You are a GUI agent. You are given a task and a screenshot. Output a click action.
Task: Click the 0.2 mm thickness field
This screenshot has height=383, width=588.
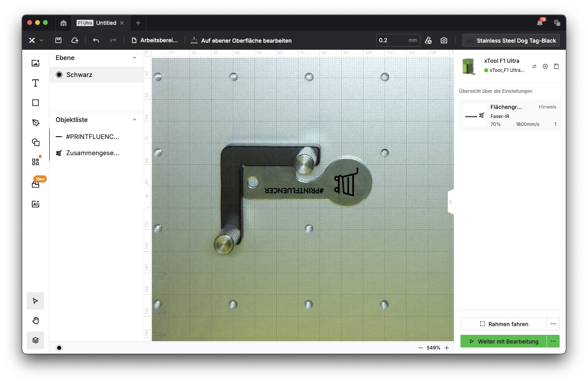point(398,40)
